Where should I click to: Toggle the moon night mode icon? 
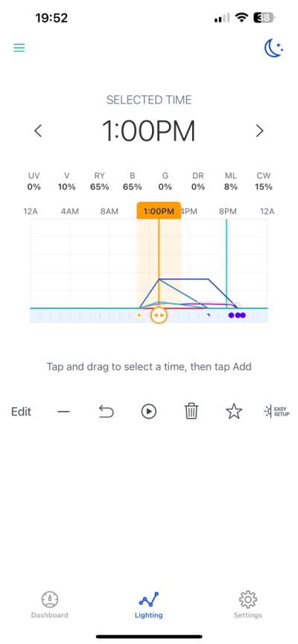tap(273, 48)
